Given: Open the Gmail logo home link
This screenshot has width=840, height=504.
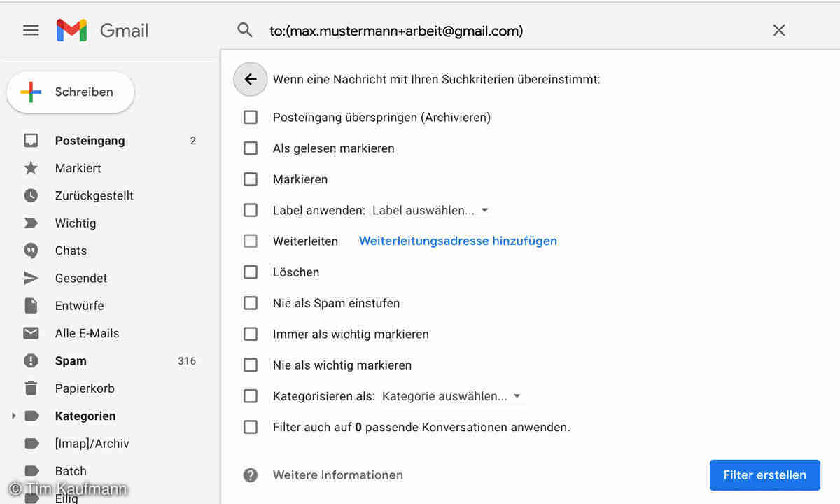Looking at the screenshot, I should (x=103, y=31).
